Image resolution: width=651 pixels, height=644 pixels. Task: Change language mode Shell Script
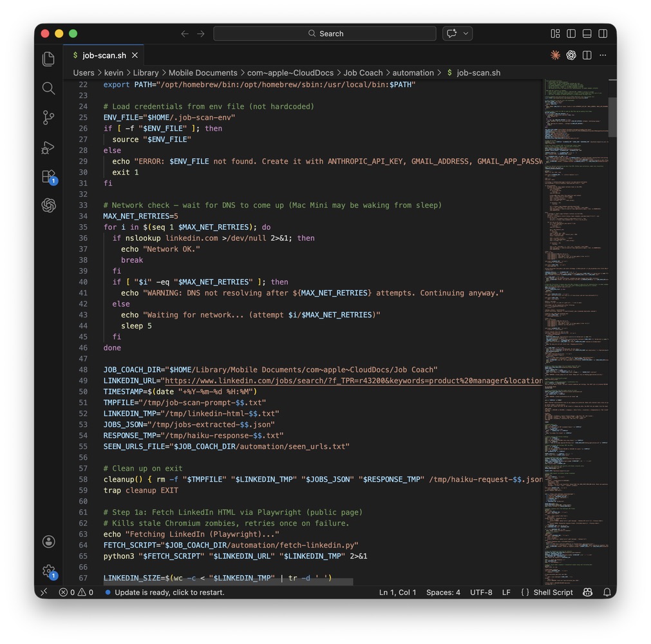[552, 592]
